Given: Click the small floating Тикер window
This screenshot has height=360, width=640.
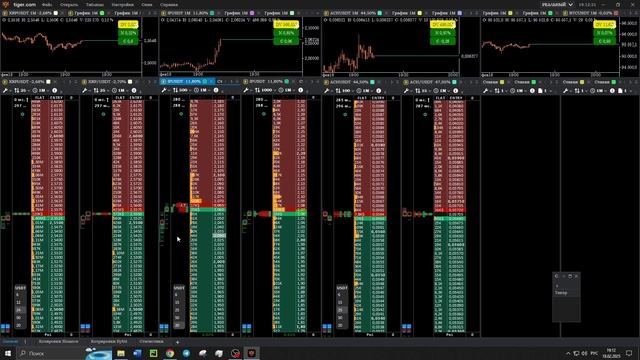Looking at the screenshot, I should [567, 297].
